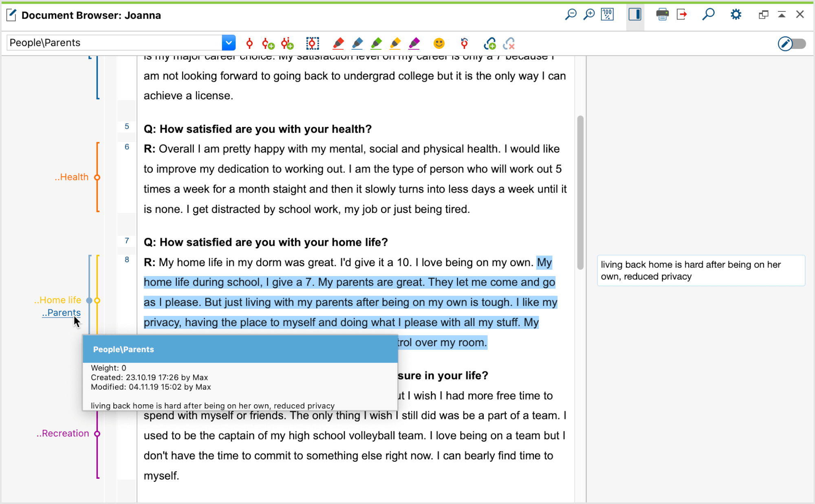
Task: Click the ..Home life code label
Action: click(x=57, y=300)
